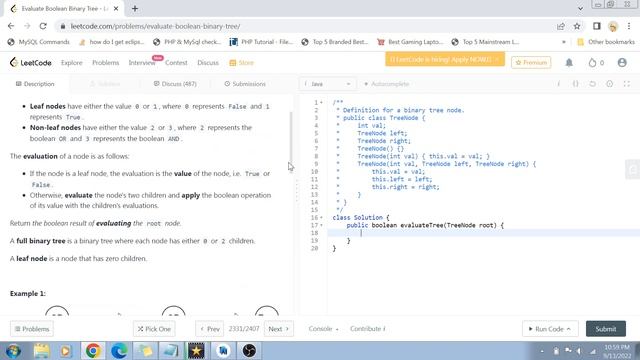Submit the solution
Screen dimensions: 640x360
click(x=606, y=329)
